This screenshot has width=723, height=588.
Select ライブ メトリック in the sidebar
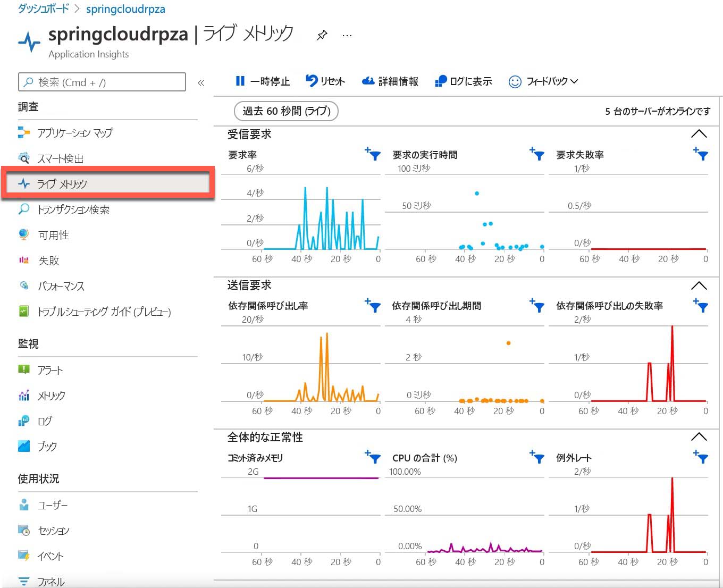108,184
